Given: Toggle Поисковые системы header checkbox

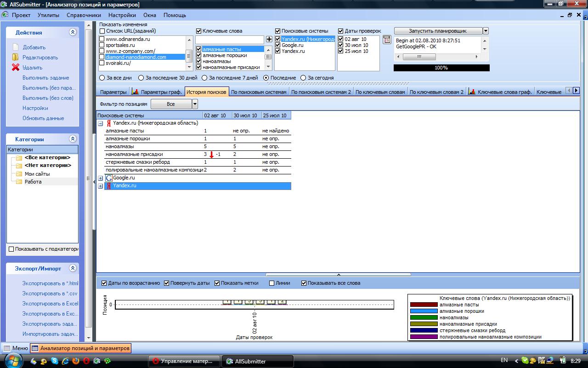Looking at the screenshot, I should pos(278,31).
